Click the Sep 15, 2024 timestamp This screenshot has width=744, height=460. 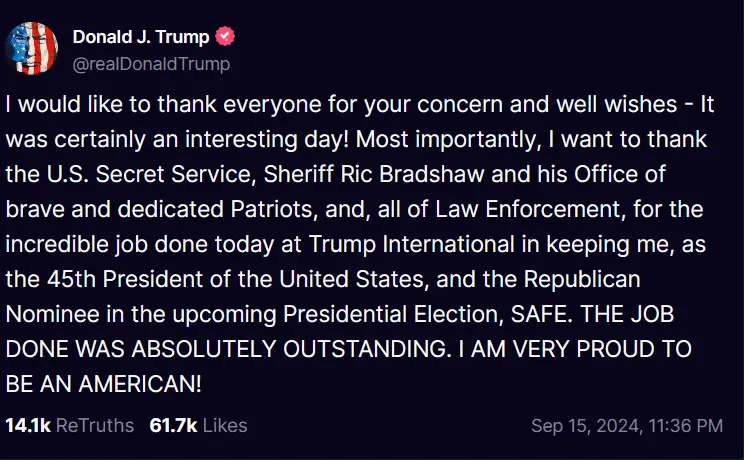[x=627, y=425]
